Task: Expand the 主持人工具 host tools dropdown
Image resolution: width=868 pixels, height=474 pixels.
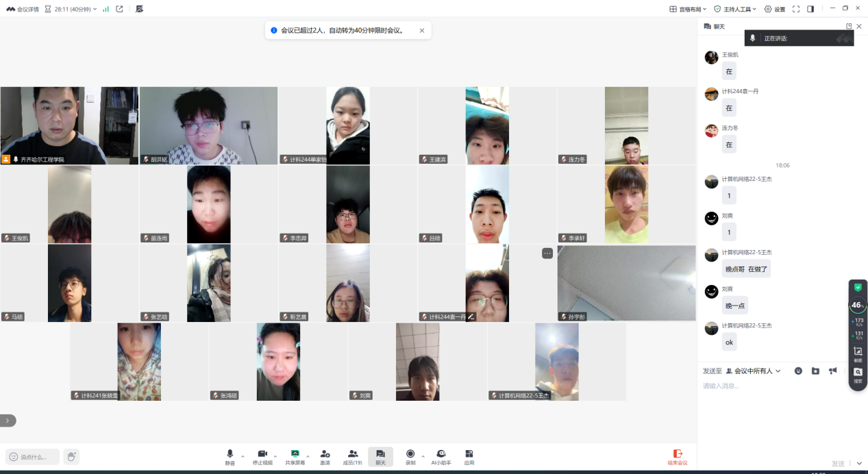Action: 735,9
